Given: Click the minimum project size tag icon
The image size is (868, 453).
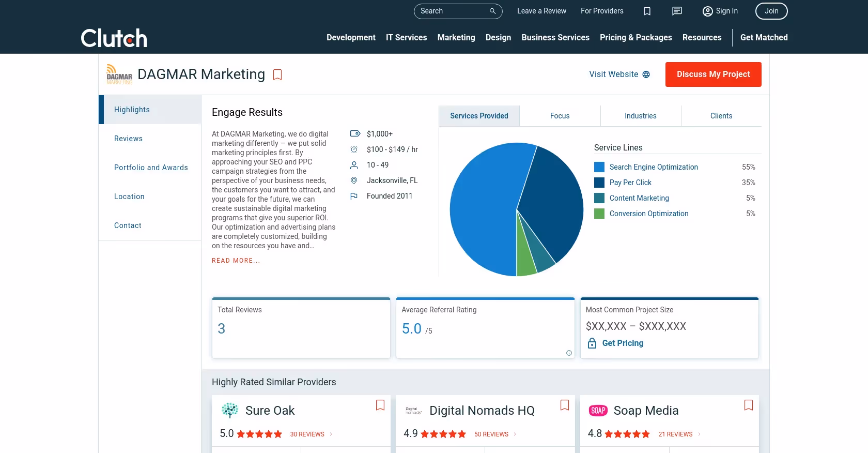Looking at the screenshot, I should (355, 134).
